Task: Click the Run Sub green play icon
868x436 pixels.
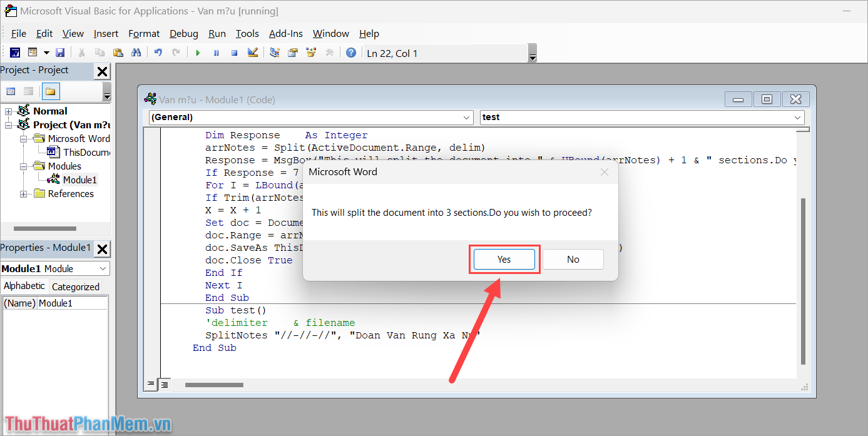Action: [198, 53]
